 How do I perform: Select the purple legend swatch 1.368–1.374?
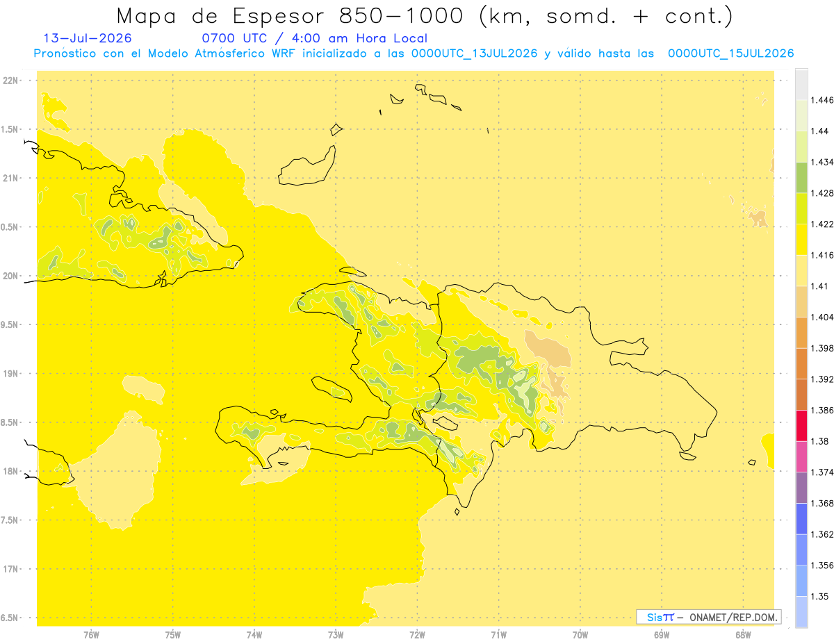801,488
